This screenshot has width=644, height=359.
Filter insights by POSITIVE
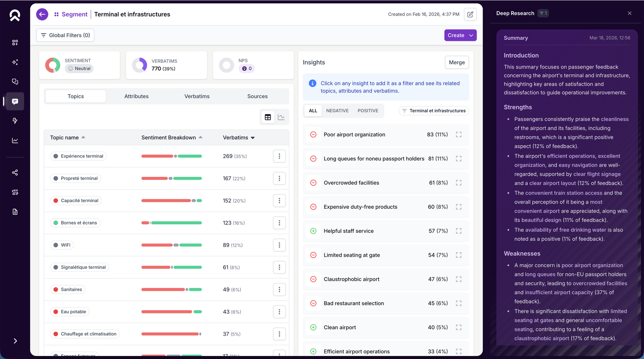368,111
